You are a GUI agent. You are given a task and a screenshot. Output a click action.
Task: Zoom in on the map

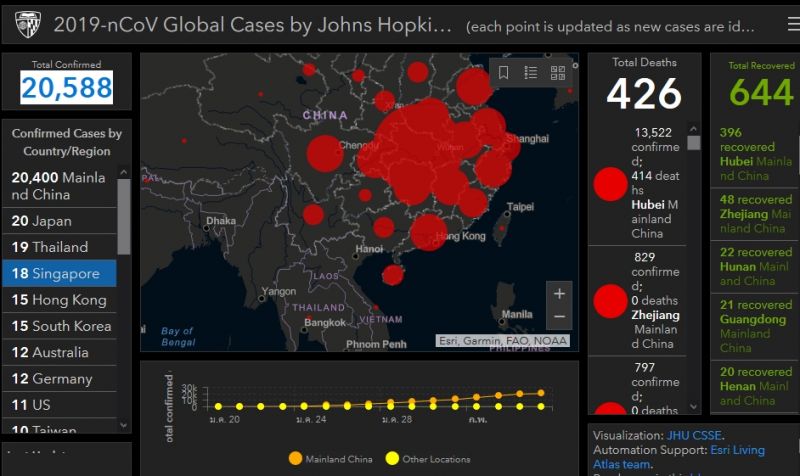point(559,293)
